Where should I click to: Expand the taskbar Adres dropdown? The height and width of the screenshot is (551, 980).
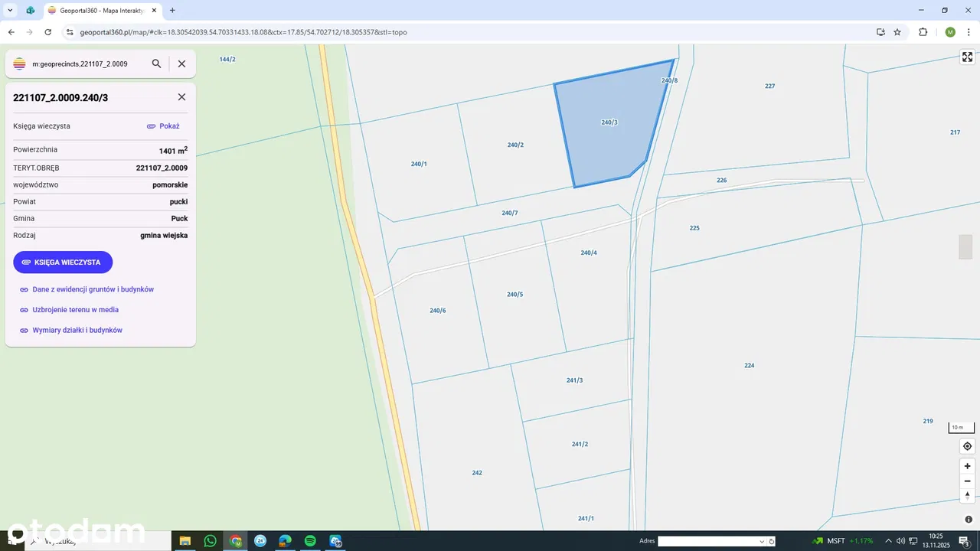(762, 542)
